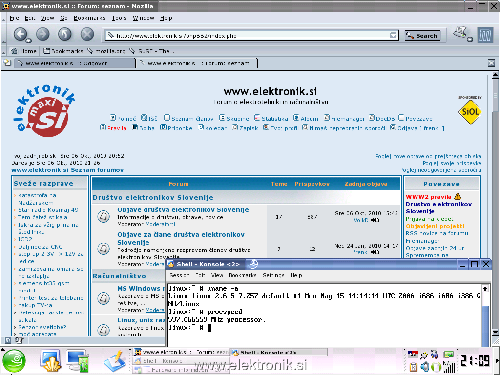Click the Search button beside the address bar
This screenshot has width=500, height=375.
[x=422, y=36]
